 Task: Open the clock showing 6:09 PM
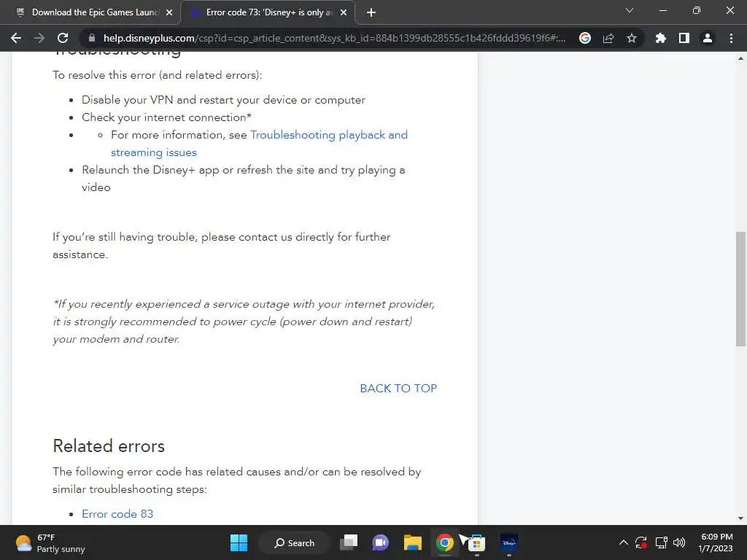tap(716, 542)
